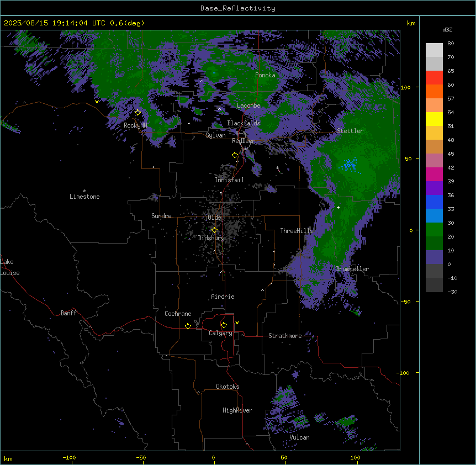Click the -30 value on the dBZ scale
Screen dimensions: 476x465
(452, 292)
